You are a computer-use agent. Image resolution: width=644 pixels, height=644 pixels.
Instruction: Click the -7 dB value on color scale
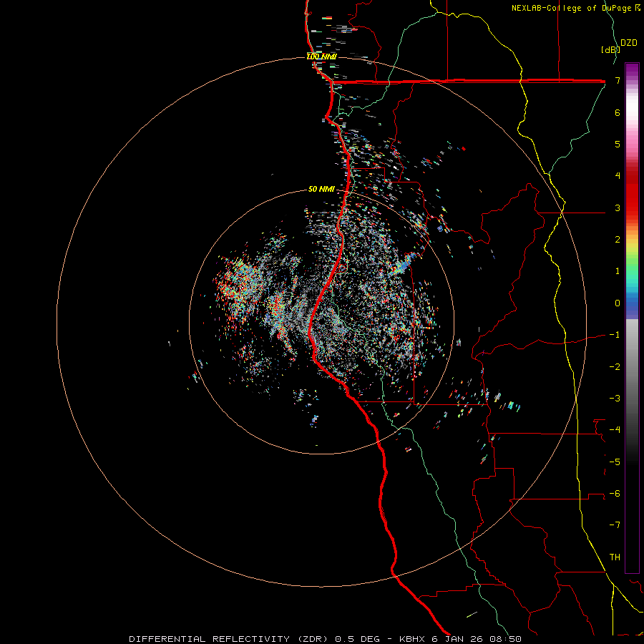pos(615,525)
